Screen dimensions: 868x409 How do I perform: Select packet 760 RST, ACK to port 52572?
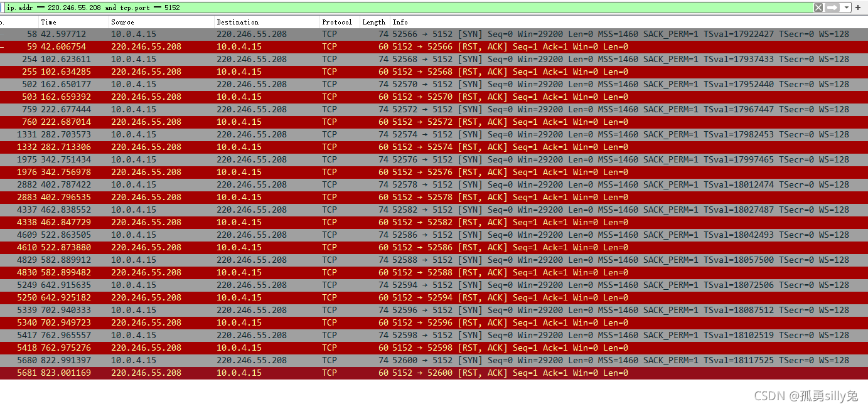coord(434,122)
